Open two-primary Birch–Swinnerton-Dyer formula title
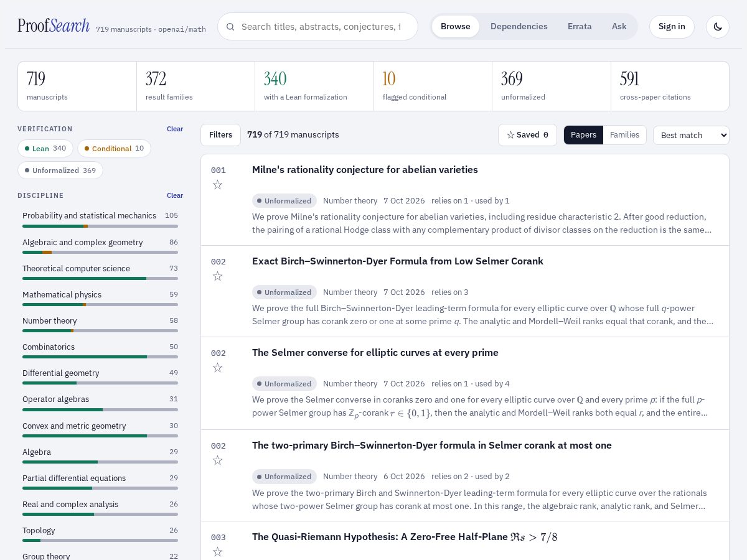This screenshot has height=560, width=747. point(432,446)
